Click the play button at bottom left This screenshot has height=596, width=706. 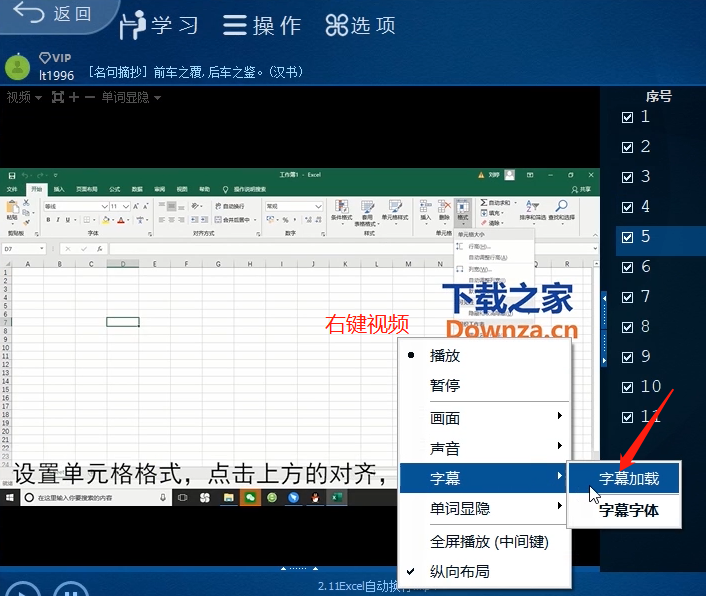(22, 590)
